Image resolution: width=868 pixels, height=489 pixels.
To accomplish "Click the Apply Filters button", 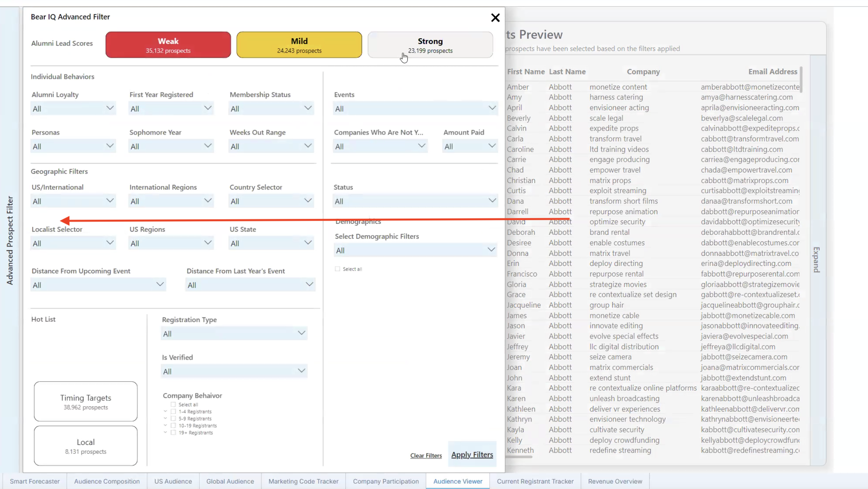I will pyautogui.click(x=472, y=455).
